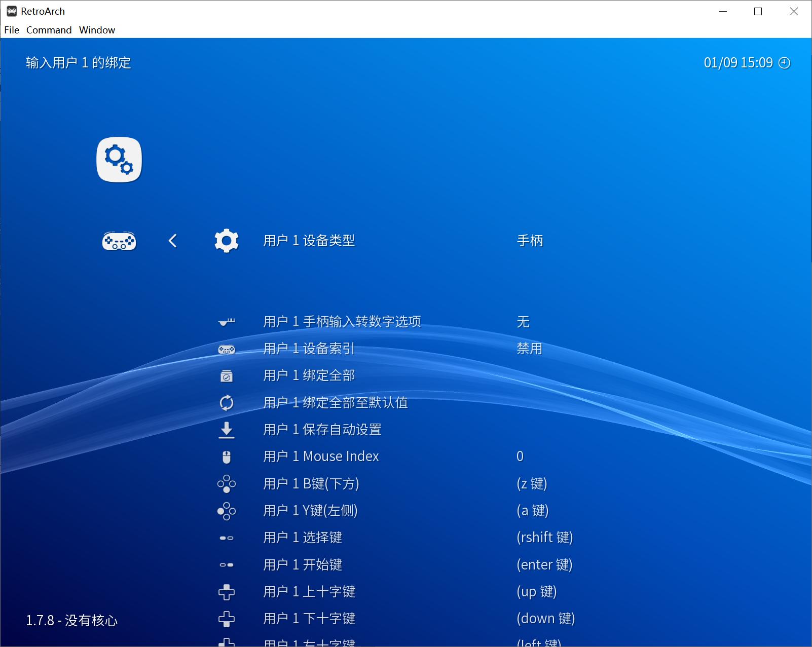Open the Command menu
The height and width of the screenshot is (647, 812).
49,30
